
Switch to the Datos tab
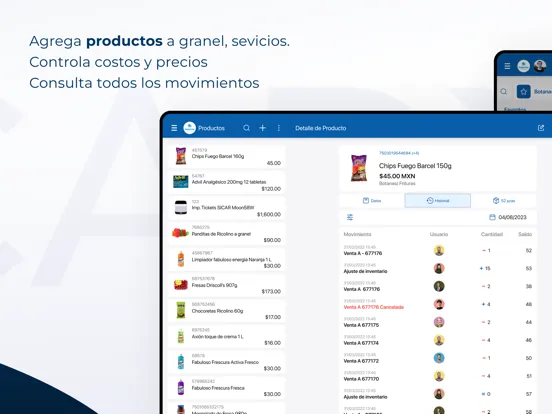pos(372,201)
